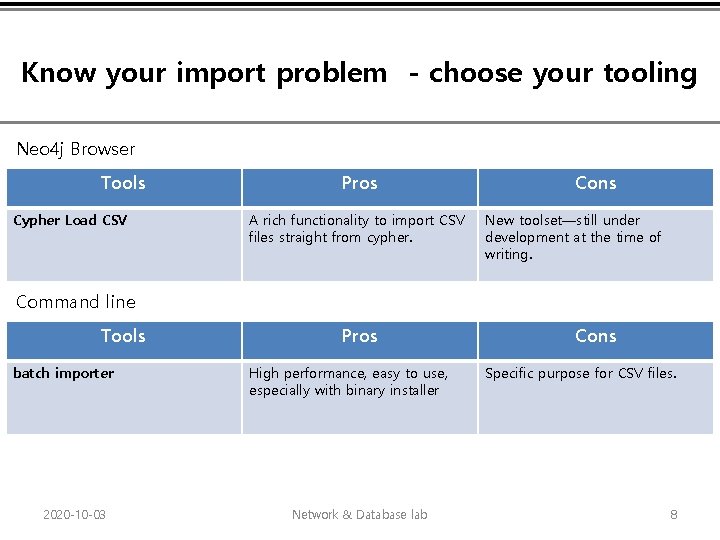
Task: Select the Cypher Load CSV cell
Action: point(70,220)
